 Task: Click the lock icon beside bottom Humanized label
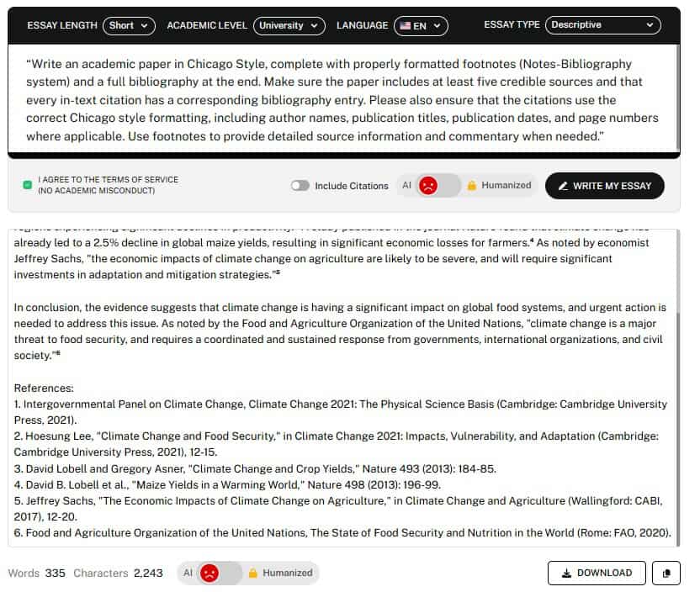point(252,573)
